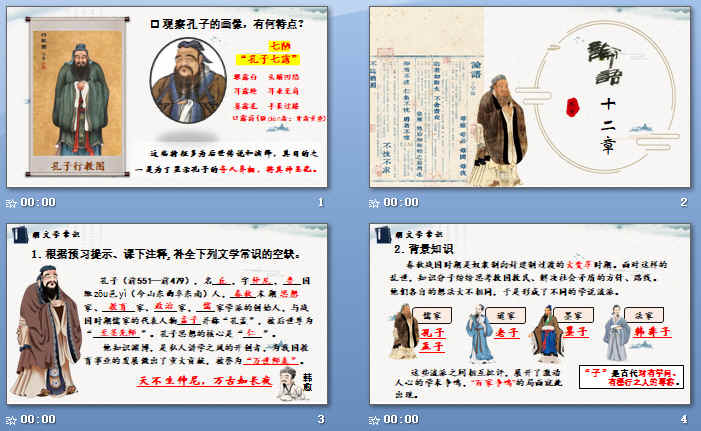The image size is (701, 431).
Task: Click the standing Confucius figure in slide 2
Action: click(499, 131)
